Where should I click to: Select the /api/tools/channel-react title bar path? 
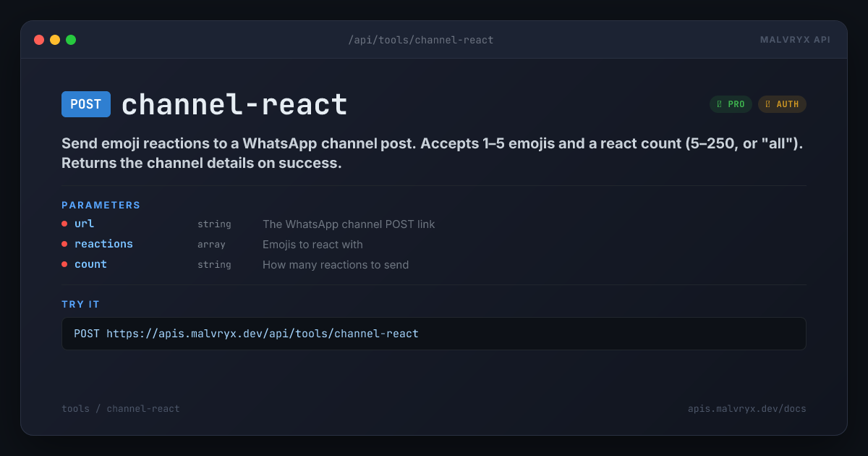(x=421, y=40)
